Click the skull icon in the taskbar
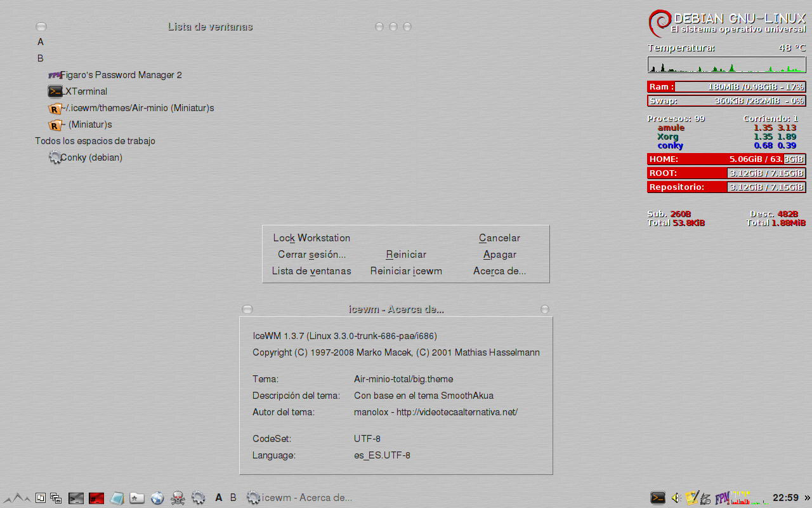Screen dimensions: 812x508 178,498
